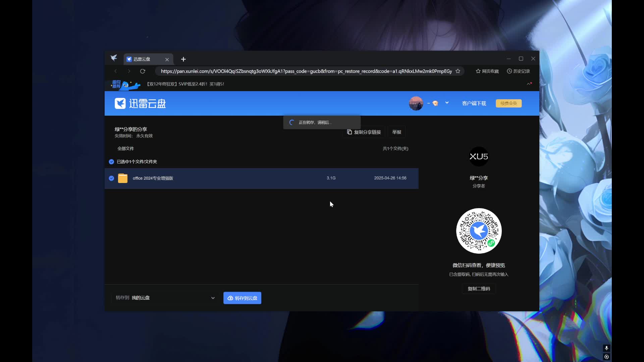The image size is (644, 362).
Task: Deselect office 2024专业增强版 checkbox
Action: coord(111,178)
